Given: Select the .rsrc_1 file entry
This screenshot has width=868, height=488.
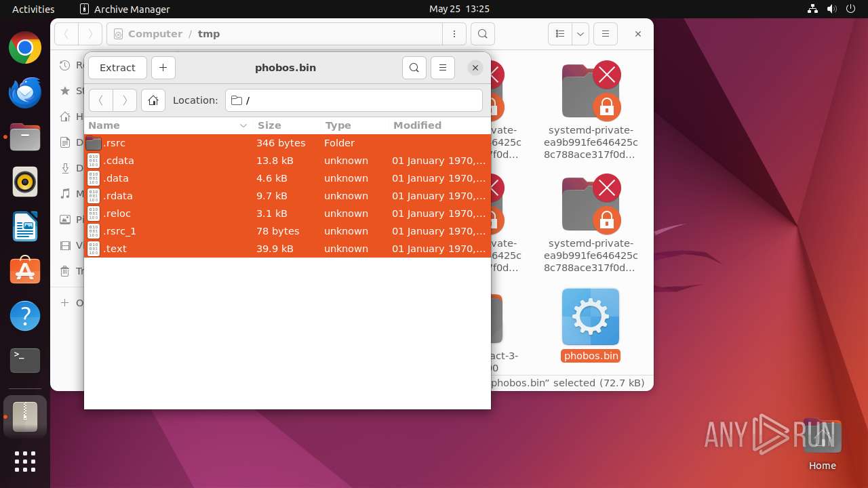Looking at the screenshot, I should pyautogui.click(x=287, y=231).
